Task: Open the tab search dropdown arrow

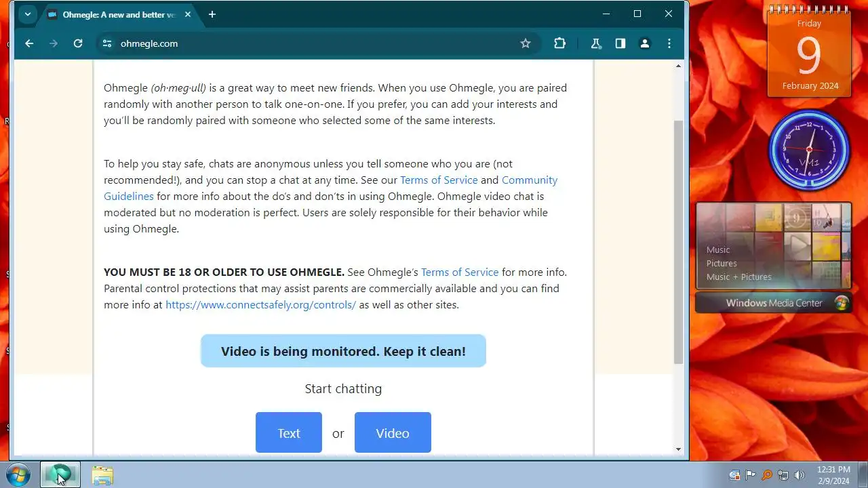Action: pyautogui.click(x=27, y=14)
